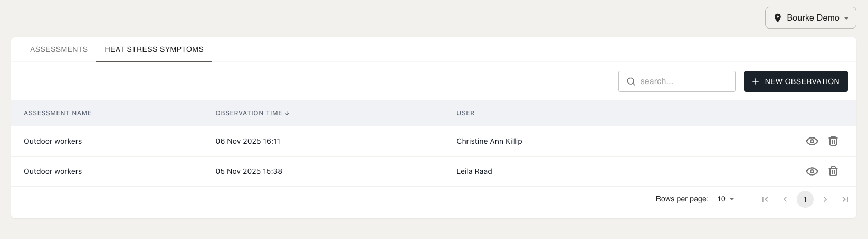Image resolution: width=868 pixels, height=239 pixels.
Task: Select the Heat Stress Symptoms tab
Action: [154, 49]
